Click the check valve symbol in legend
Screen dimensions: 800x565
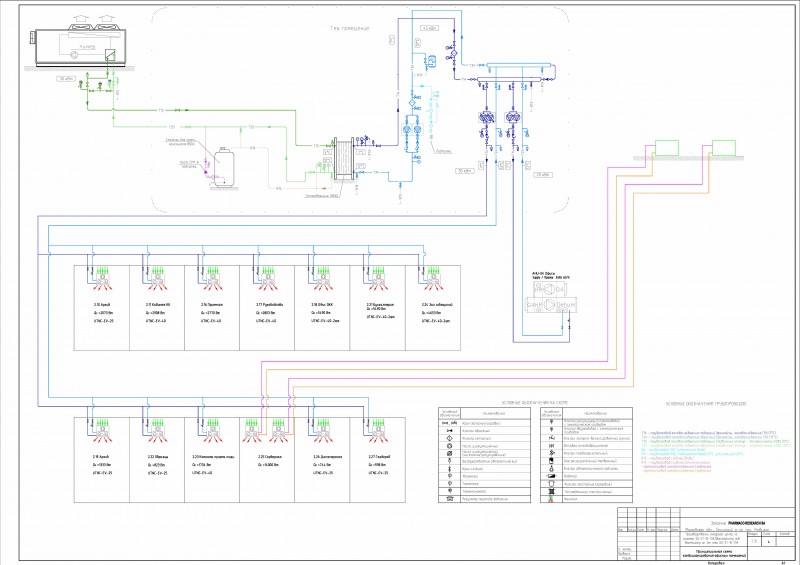tap(449, 431)
